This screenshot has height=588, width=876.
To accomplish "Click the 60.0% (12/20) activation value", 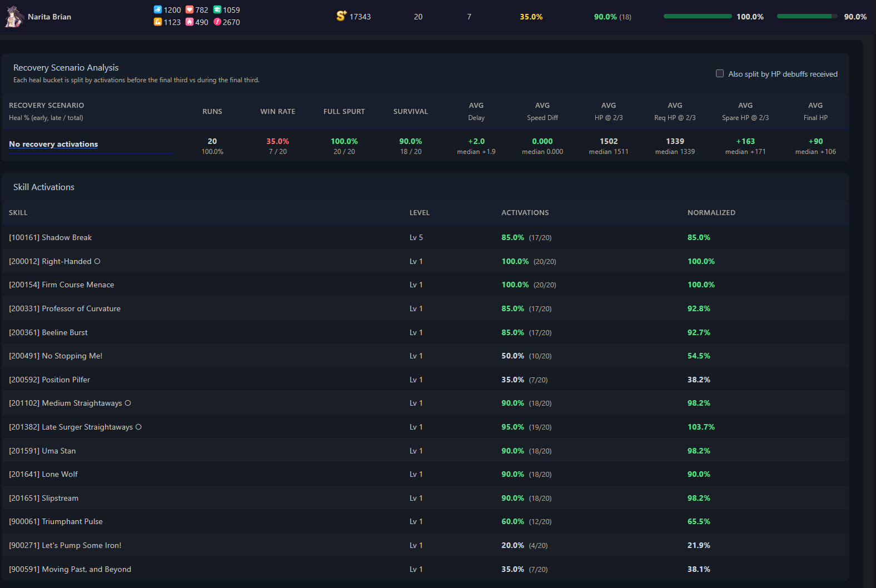I will pyautogui.click(x=526, y=521).
